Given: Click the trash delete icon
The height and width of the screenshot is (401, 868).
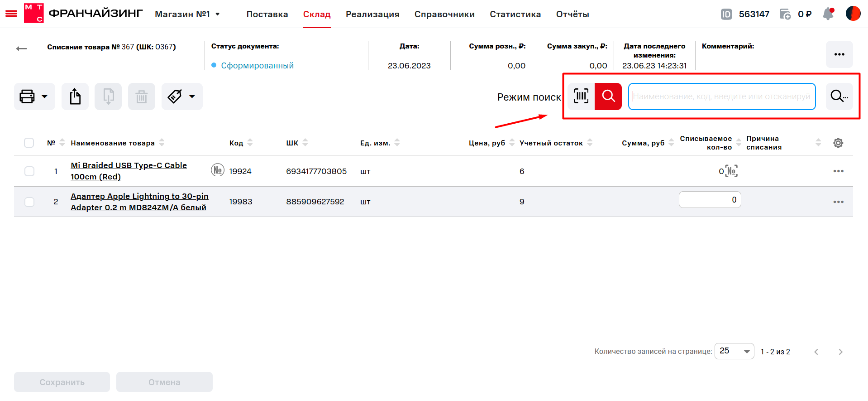Looking at the screenshot, I should pyautogui.click(x=142, y=97).
